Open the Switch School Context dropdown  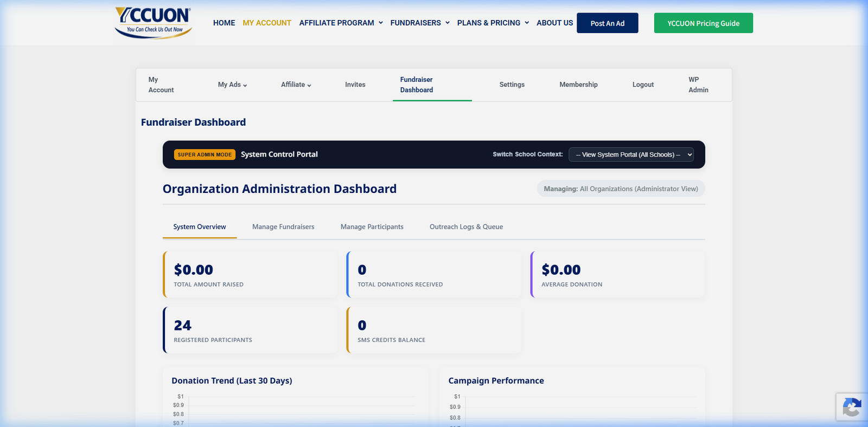(x=631, y=154)
